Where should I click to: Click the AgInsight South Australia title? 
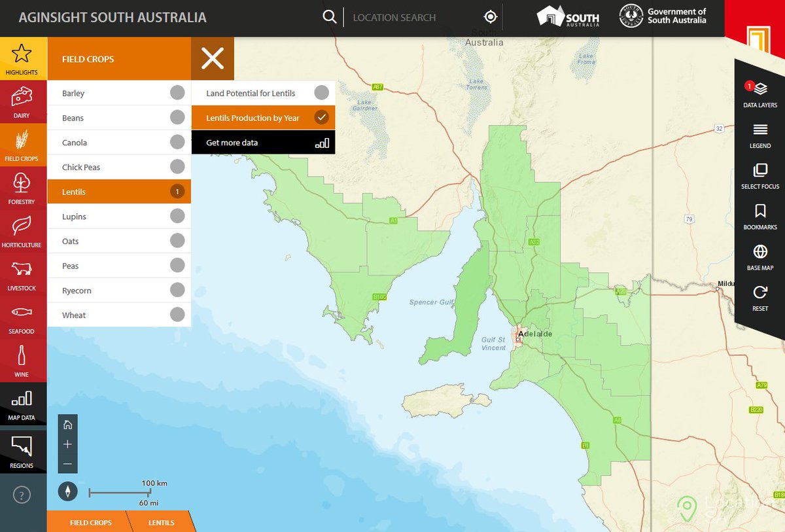pyautogui.click(x=113, y=18)
